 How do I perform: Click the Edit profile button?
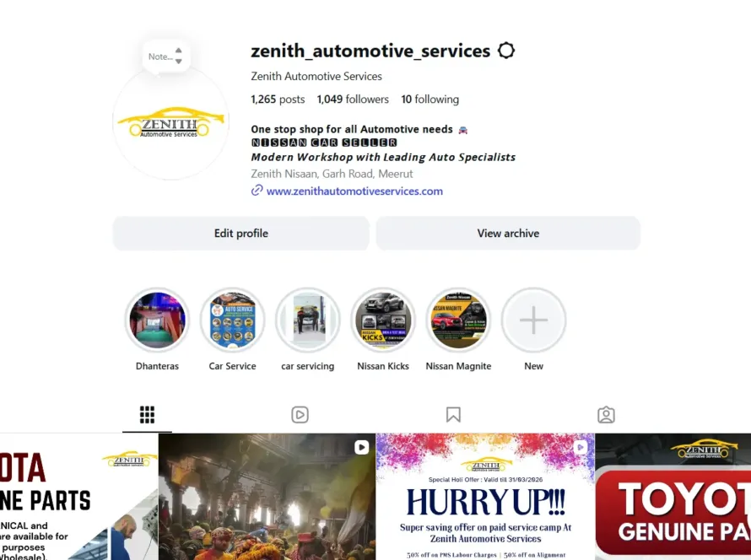(x=241, y=233)
